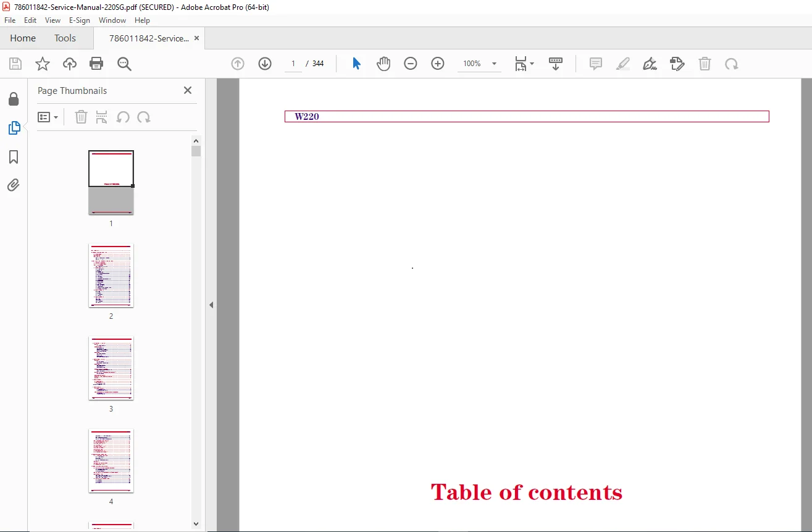Select the 786011842-Service document tab

click(149, 38)
